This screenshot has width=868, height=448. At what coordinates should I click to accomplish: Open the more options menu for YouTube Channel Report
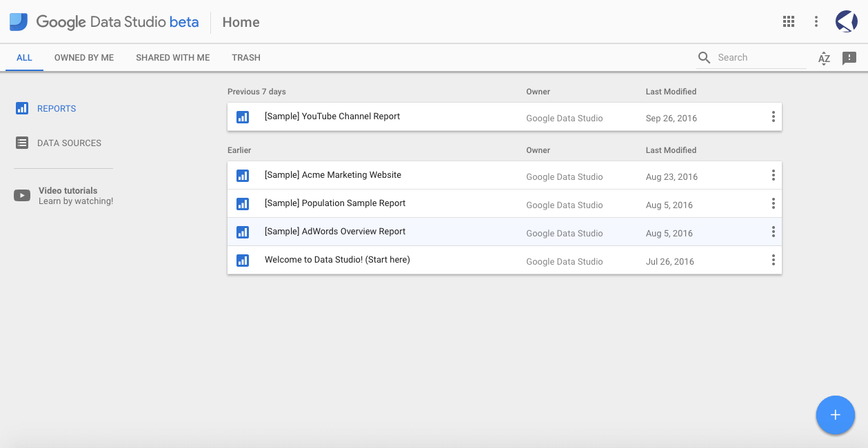(774, 116)
